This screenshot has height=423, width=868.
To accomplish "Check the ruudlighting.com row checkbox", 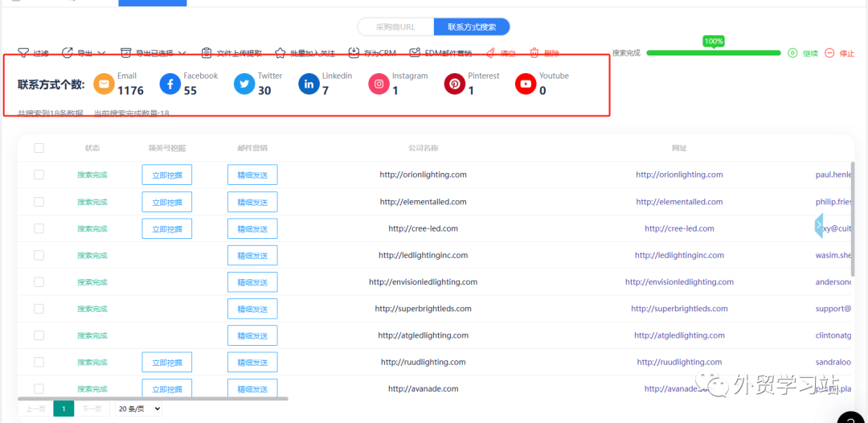I will click(x=39, y=362).
